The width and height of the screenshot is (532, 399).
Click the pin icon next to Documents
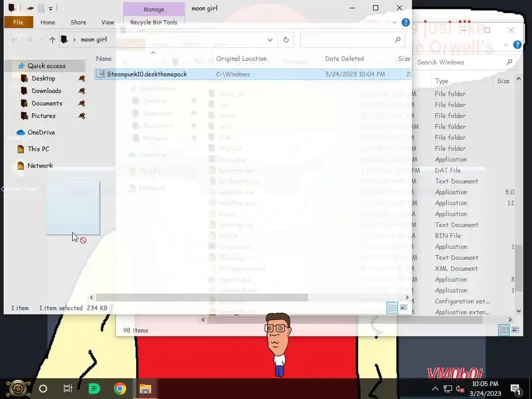click(82, 103)
